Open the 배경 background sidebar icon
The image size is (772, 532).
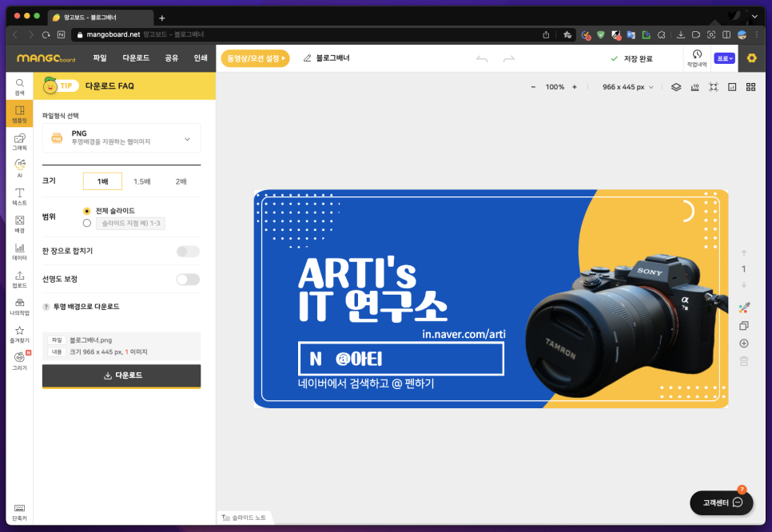coord(20,224)
